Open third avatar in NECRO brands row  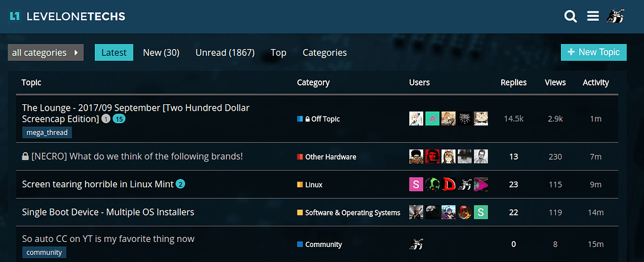coord(448,156)
